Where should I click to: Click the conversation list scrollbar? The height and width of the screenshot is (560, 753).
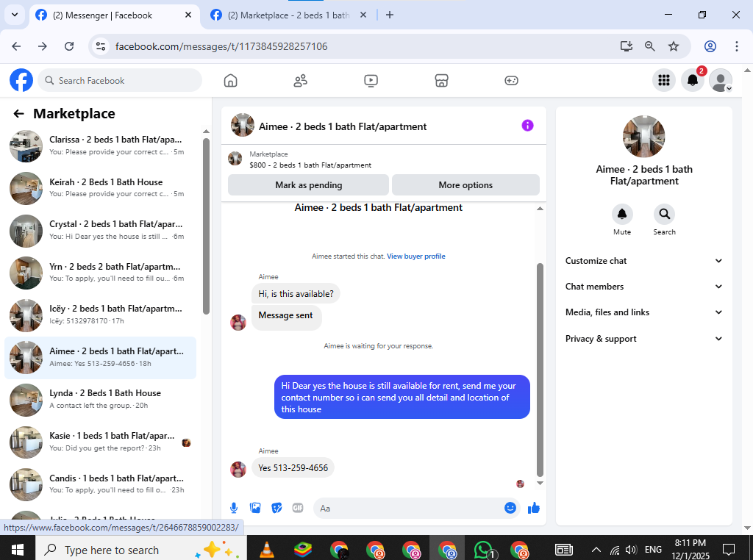(206, 226)
